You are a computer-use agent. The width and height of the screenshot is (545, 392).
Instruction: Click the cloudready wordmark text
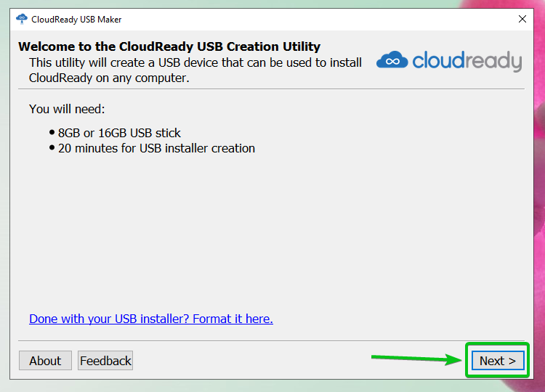tap(467, 61)
